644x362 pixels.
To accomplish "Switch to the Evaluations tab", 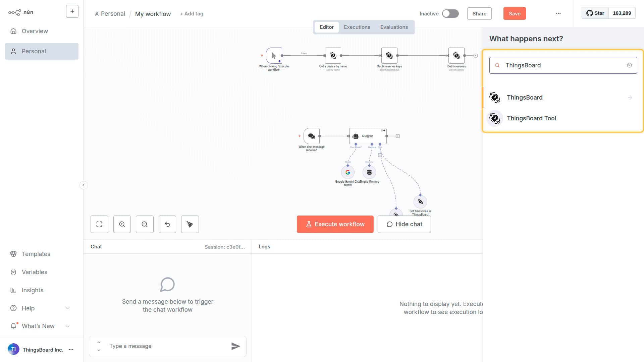I will point(394,27).
